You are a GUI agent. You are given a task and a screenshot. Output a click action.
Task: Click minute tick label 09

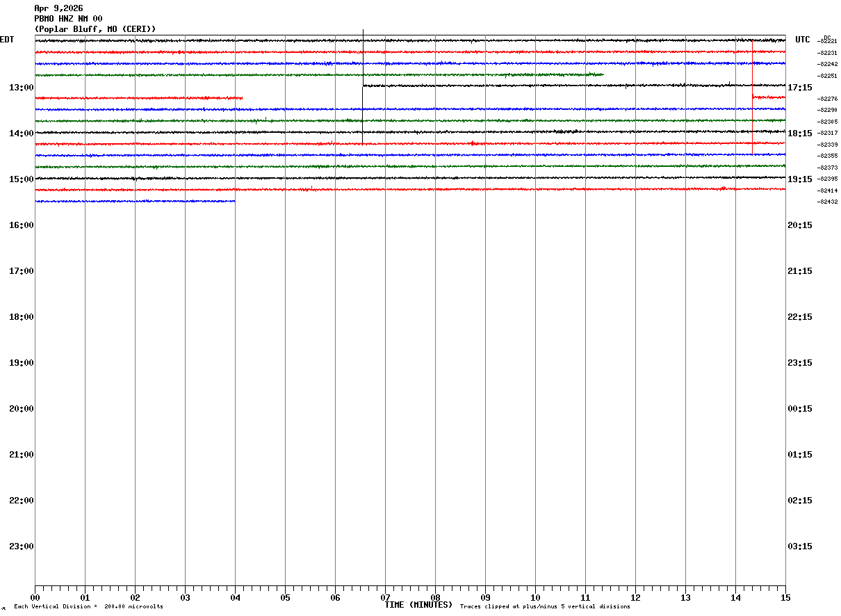[x=485, y=598]
